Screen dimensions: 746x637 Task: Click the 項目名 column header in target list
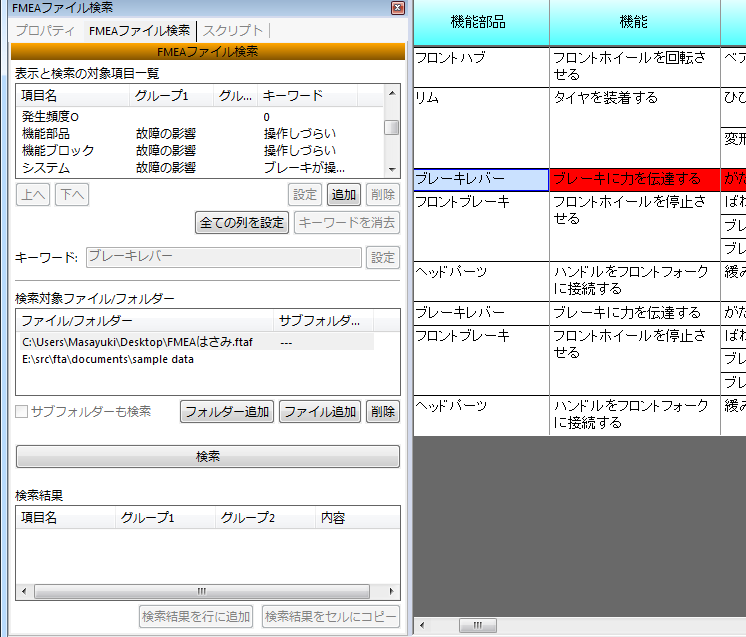coord(72,96)
